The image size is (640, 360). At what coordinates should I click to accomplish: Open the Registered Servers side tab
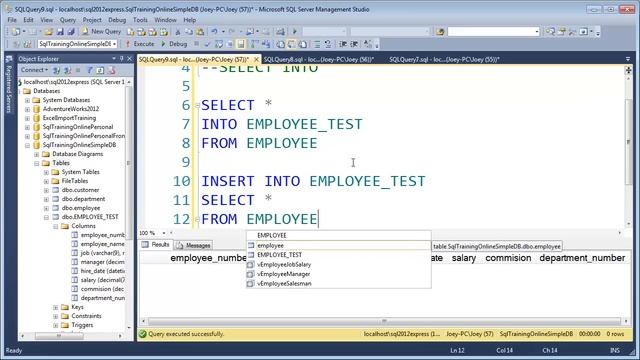(x=9, y=85)
